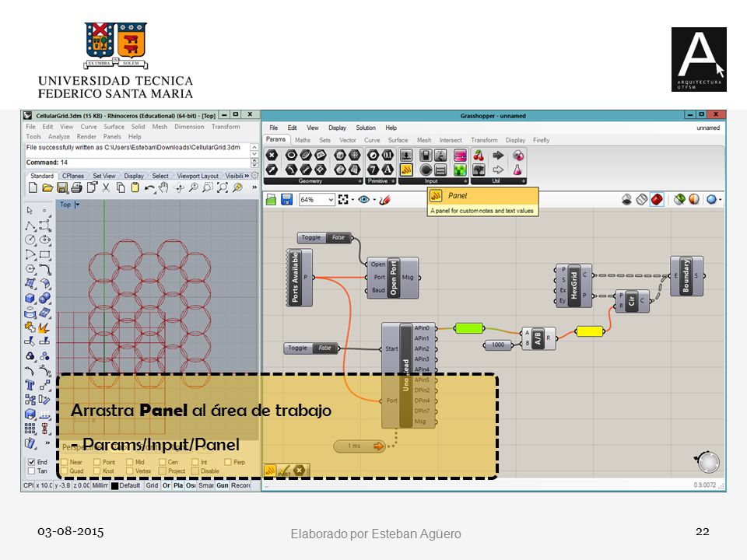
Task: Switch to the CPlanes toolbar tab in Rhino
Action: pos(73,176)
